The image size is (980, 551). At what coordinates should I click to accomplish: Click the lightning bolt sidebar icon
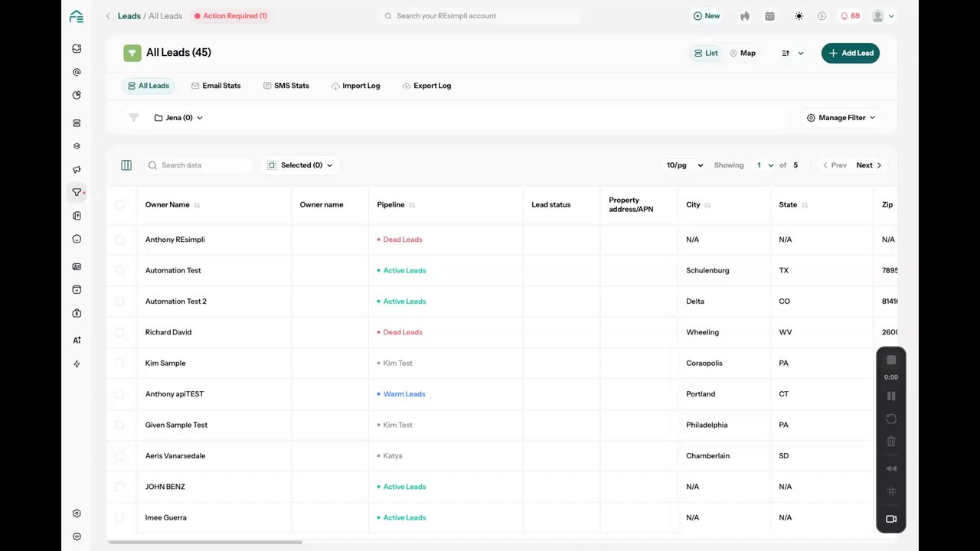pyautogui.click(x=77, y=364)
